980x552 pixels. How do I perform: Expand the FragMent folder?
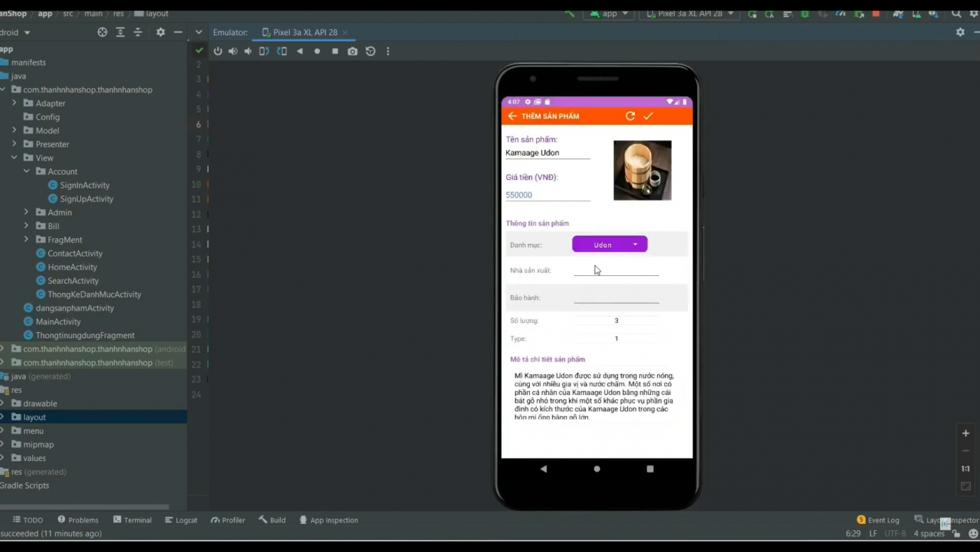(x=27, y=240)
